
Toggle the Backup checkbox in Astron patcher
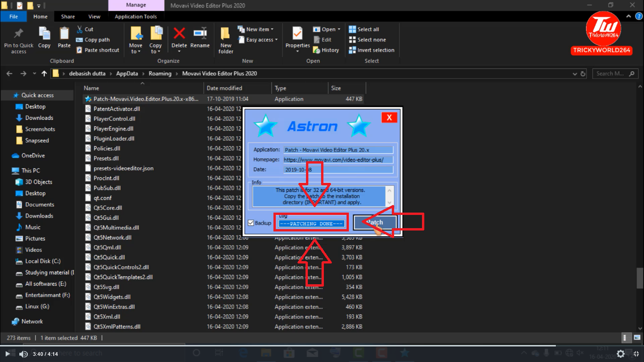click(251, 223)
